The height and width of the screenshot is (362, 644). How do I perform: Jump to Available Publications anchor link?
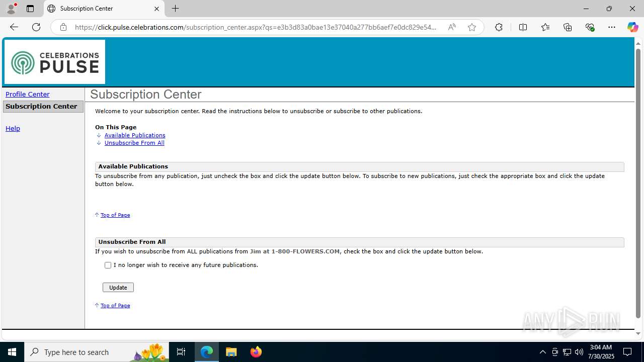click(x=135, y=135)
